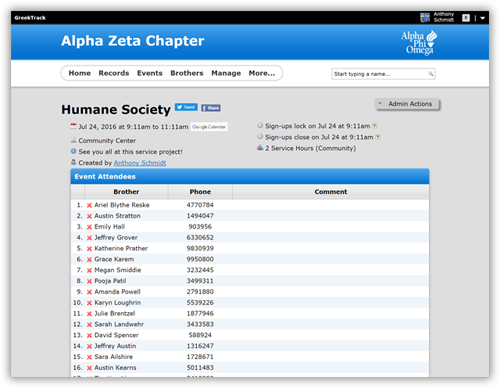Click the search magnifier icon
Screen dimensions: 500x388
point(430,74)
